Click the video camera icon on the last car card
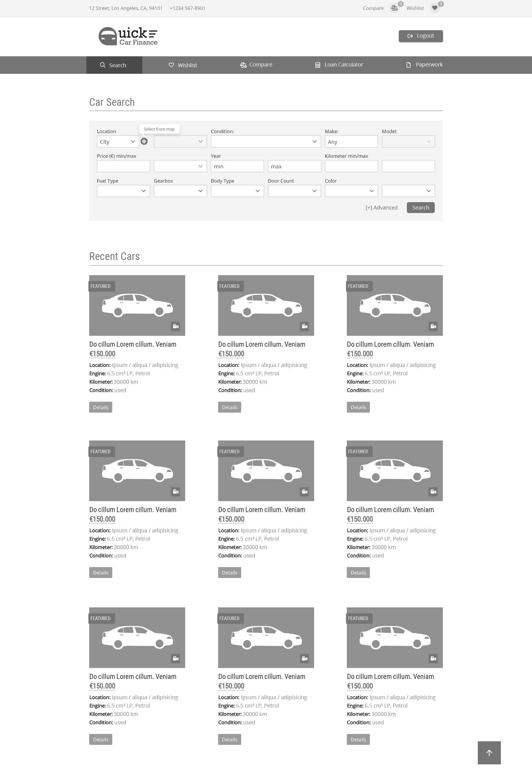This screenshot has height=773, width=532. 433,659
